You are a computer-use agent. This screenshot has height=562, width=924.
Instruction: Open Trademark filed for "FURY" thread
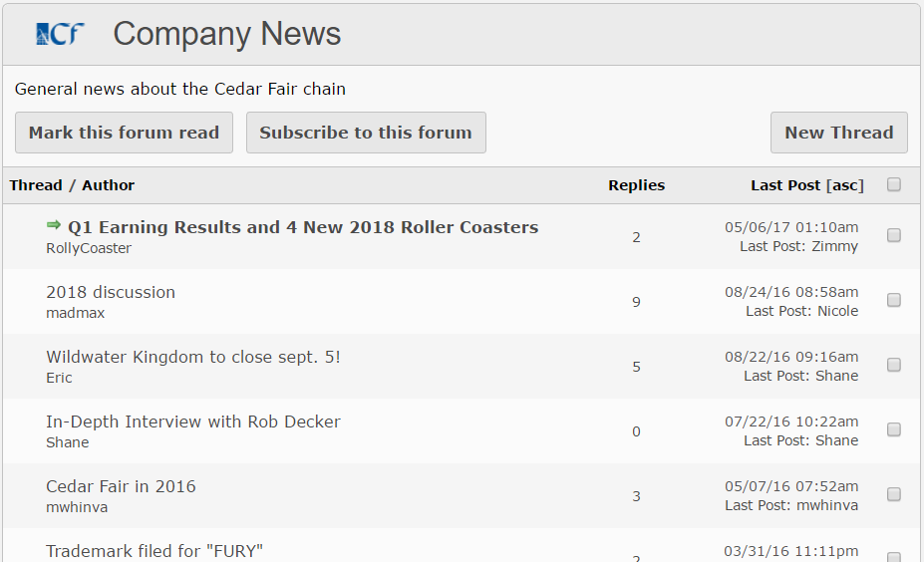pyautogui.click(x=154, y=550)
